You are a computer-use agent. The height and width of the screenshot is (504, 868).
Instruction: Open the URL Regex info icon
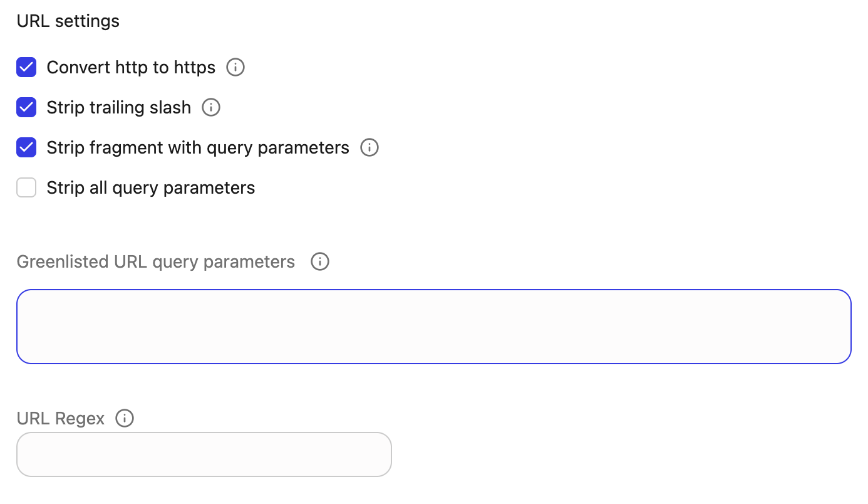[x=125, y=418]
